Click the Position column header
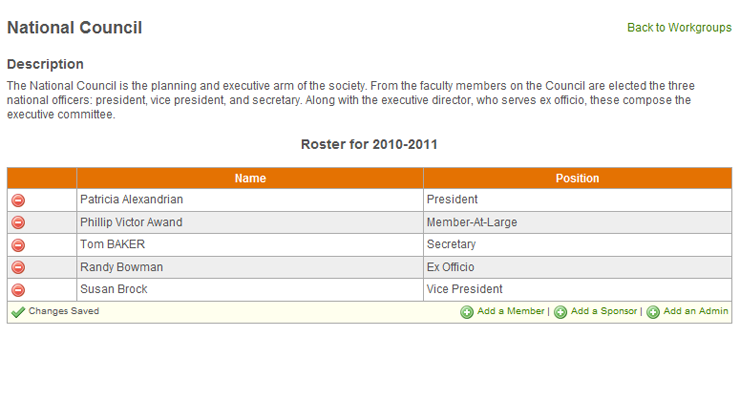 click(x=578, y=178)
